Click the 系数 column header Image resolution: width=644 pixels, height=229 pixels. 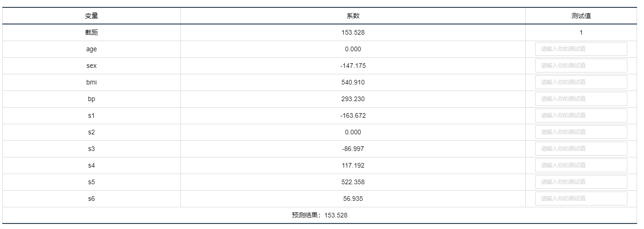coord(353,16)
